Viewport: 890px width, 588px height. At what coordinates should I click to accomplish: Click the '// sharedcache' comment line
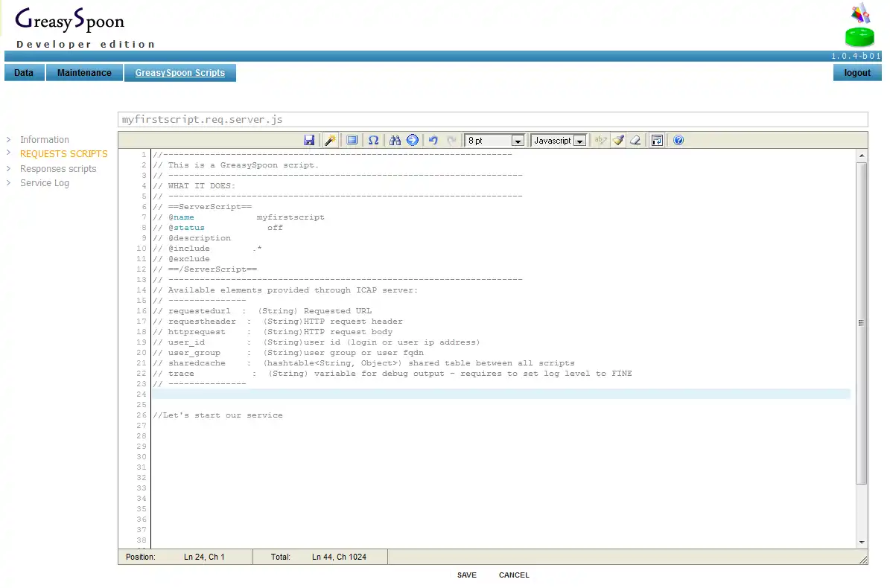point(363,363)
